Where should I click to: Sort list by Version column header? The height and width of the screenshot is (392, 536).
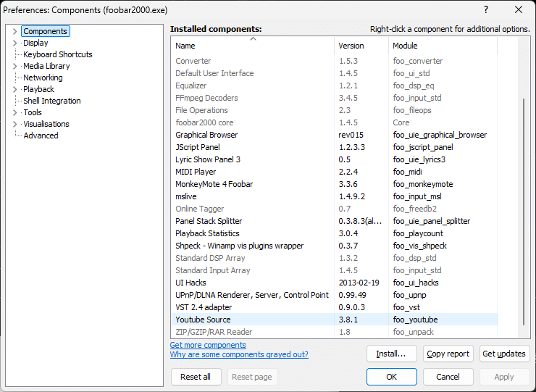(x=361, y=46)
